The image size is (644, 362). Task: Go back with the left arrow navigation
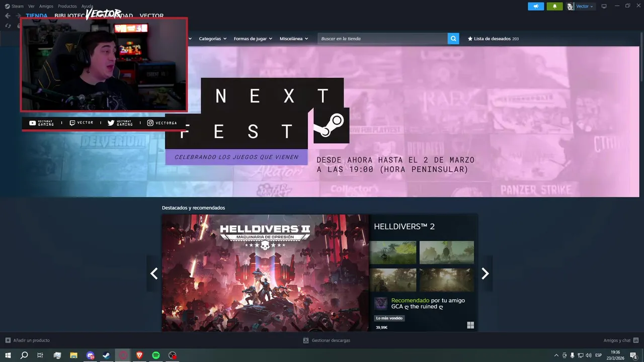8,16
